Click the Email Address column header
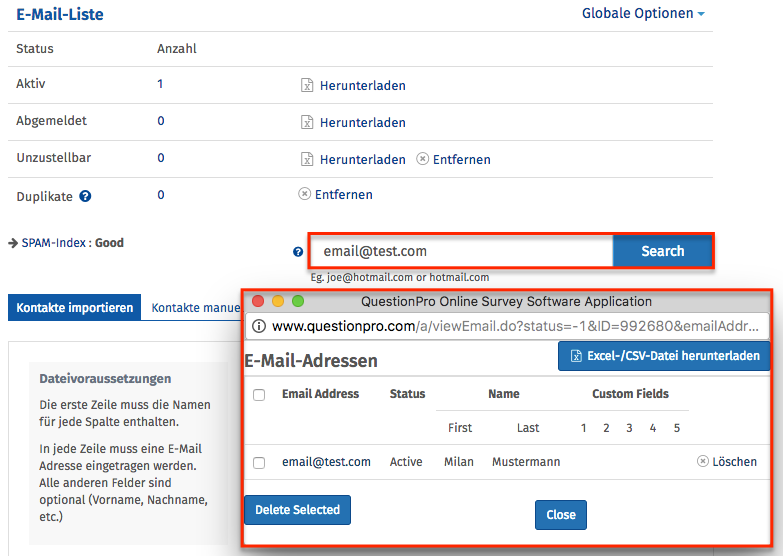This screenshot has height=556, width=783. tap(321, 394)
